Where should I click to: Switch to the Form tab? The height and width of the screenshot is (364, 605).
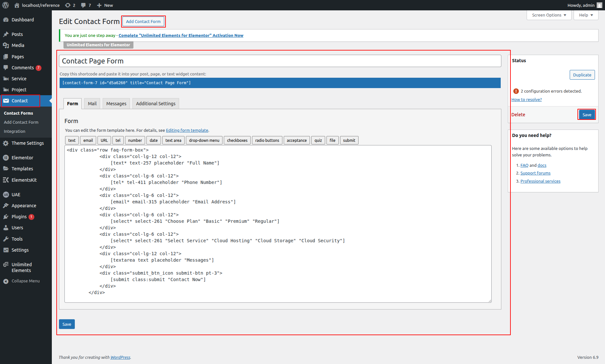[x=73, y=104]
